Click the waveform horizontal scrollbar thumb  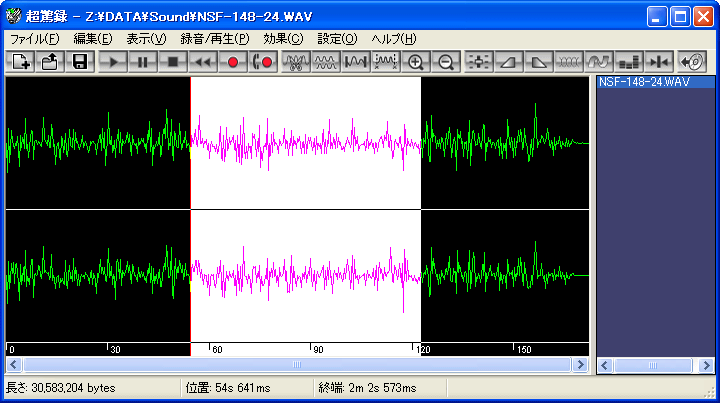(297, 364)
